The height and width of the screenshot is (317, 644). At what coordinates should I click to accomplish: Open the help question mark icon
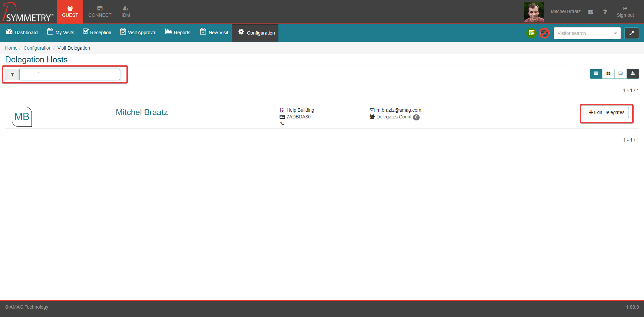click(605, 12)
